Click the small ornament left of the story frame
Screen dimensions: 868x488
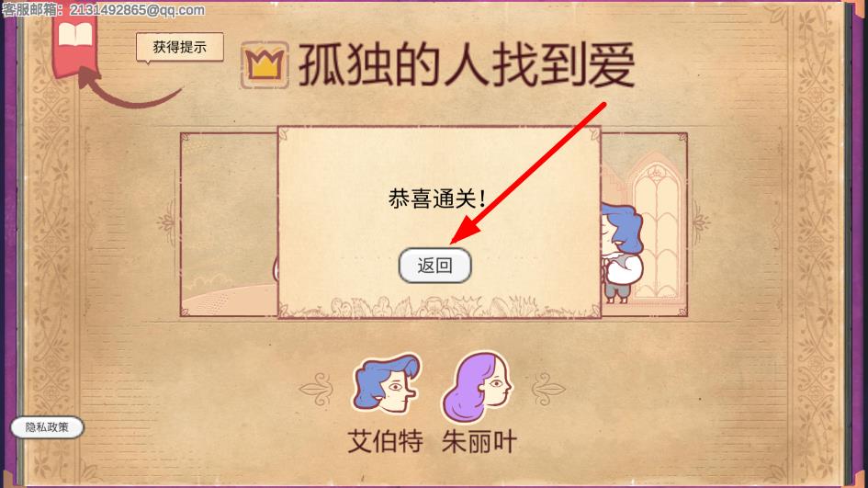coord(166,222)
